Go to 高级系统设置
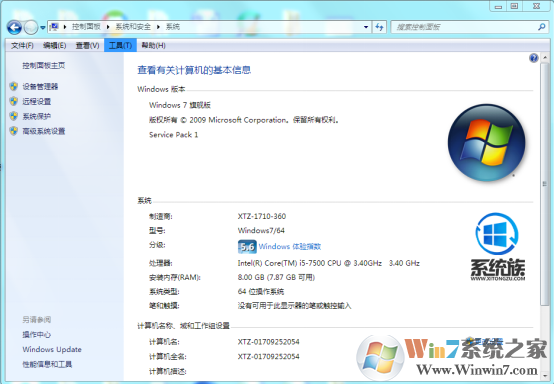Screen dimensions: 554x384 [44, 131]
